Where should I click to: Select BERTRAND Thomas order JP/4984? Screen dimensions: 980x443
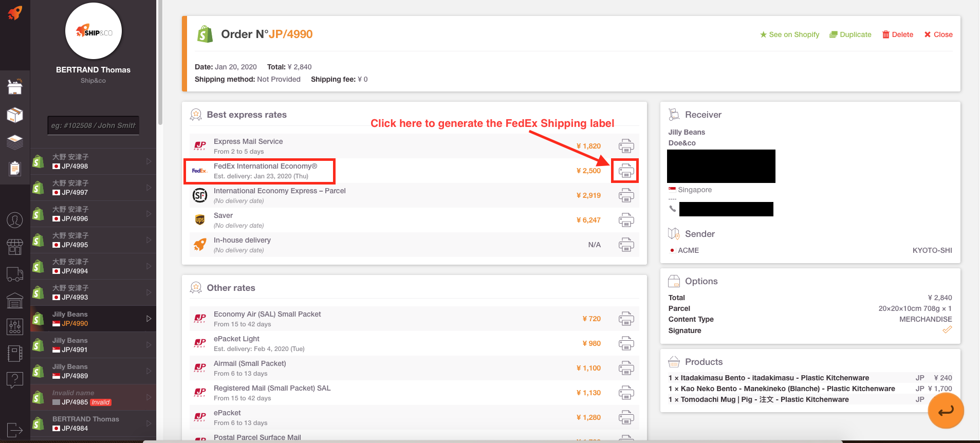(x=93, y=423)
